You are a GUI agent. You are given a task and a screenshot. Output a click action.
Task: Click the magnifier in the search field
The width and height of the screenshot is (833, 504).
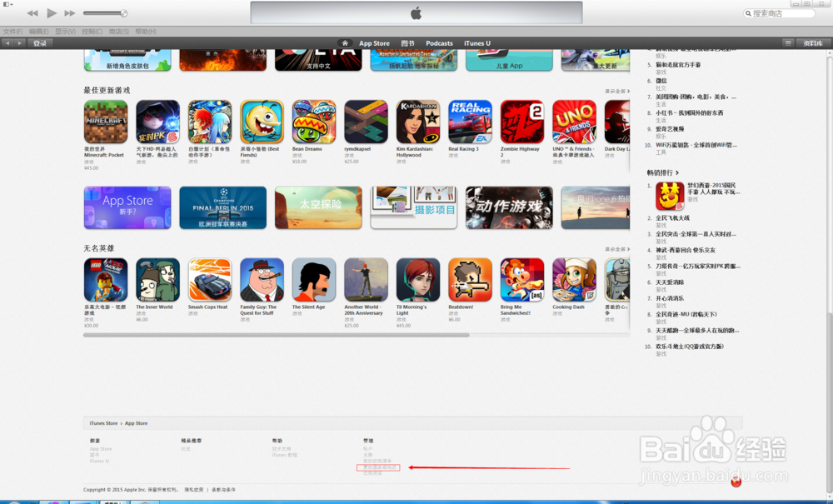point(749,13)
